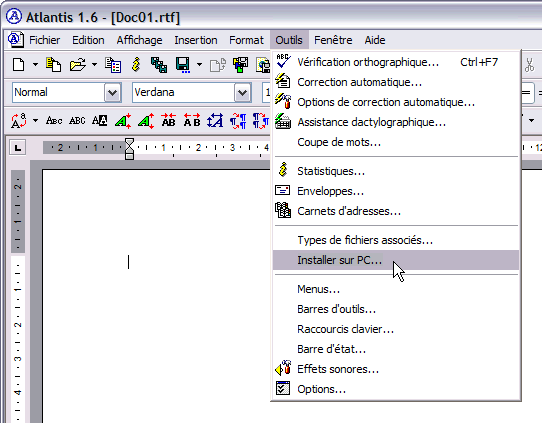Click the first paragraph mark icon
Screen dimensions: 542x423
[x=238, y=121]
